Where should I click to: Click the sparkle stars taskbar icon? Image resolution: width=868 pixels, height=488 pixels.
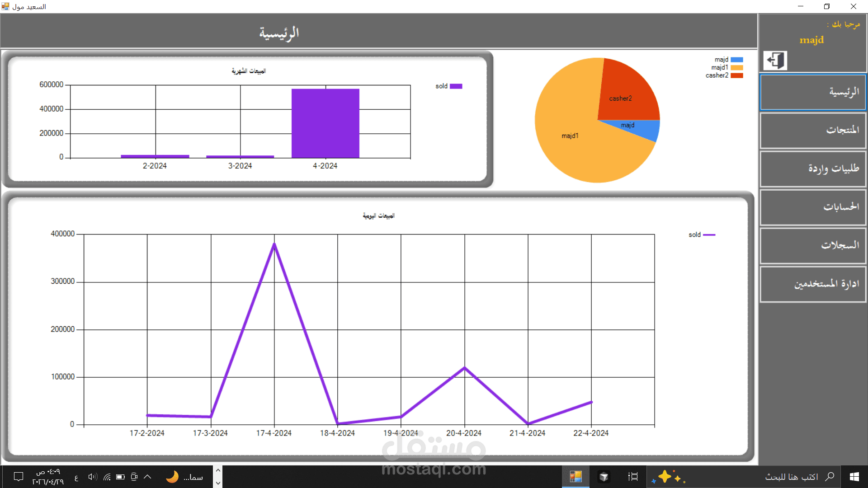point(669,477)
